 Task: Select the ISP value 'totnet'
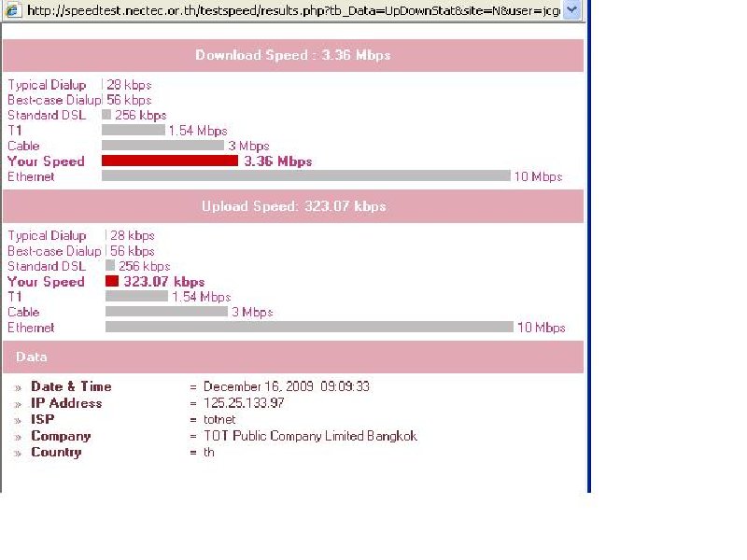(x=219, y=419)
